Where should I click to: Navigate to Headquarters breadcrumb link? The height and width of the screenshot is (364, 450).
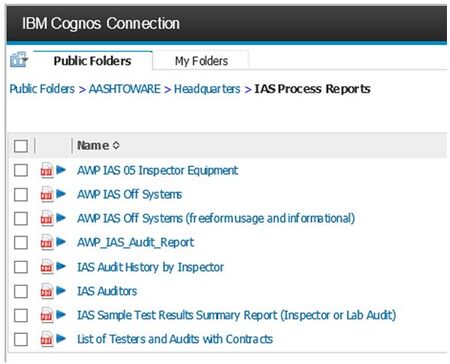point(207,89)
